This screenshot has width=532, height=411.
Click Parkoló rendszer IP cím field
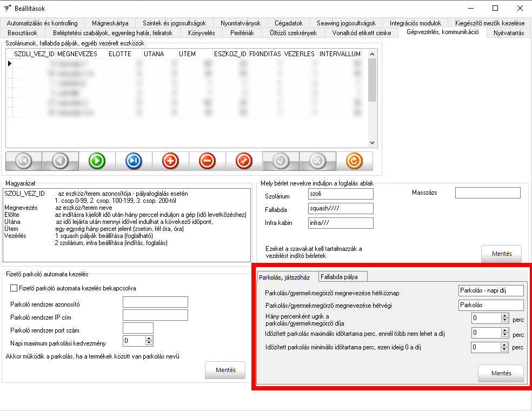coord(155,315)
